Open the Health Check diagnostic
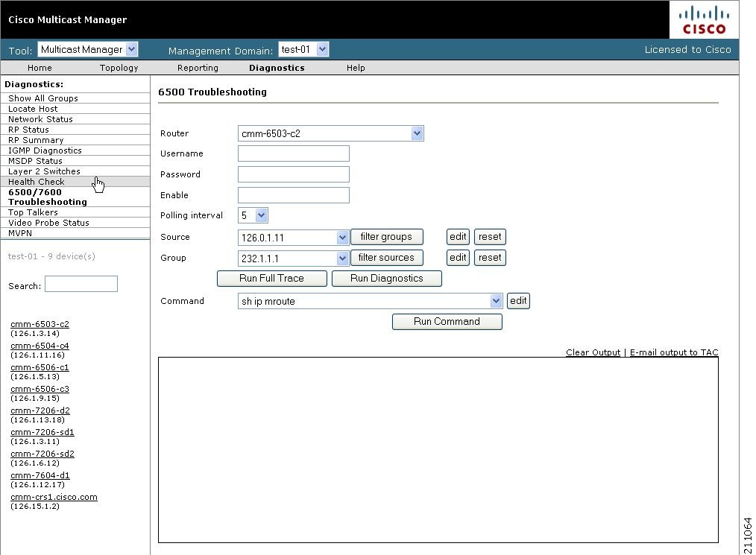Screen dimensions: 756x555 (36, 181)
